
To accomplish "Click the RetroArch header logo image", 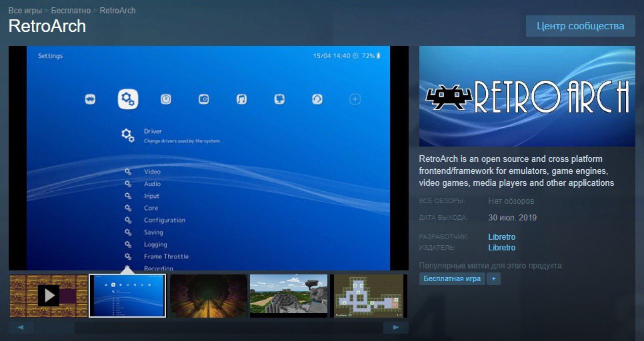I will coord(527,96).
